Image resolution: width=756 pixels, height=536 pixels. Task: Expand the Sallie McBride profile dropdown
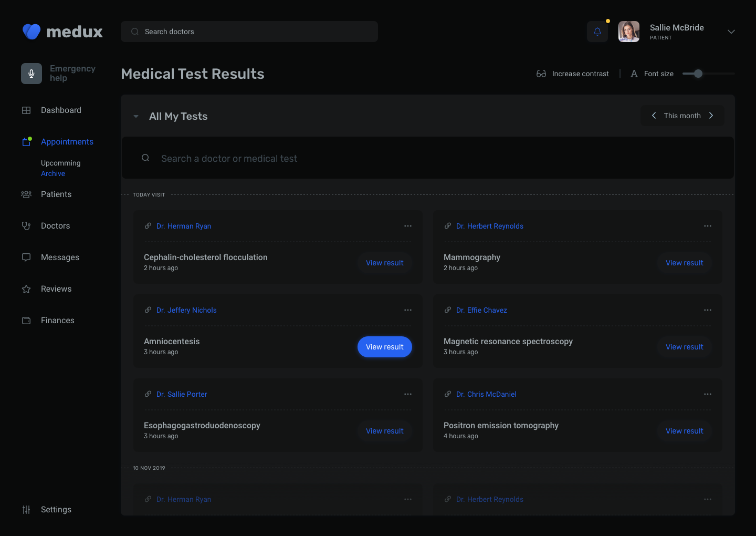click(x=731, y=32)
